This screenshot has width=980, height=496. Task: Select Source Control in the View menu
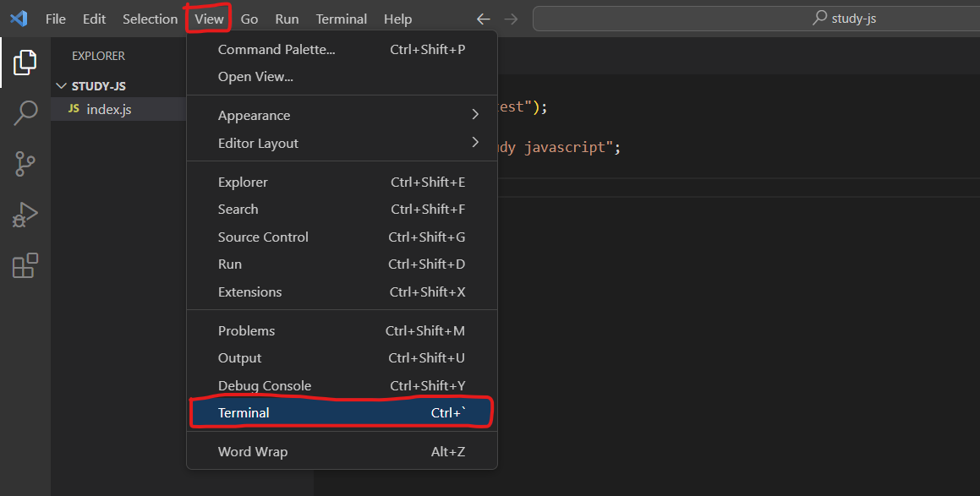click(x=342, y=237)
